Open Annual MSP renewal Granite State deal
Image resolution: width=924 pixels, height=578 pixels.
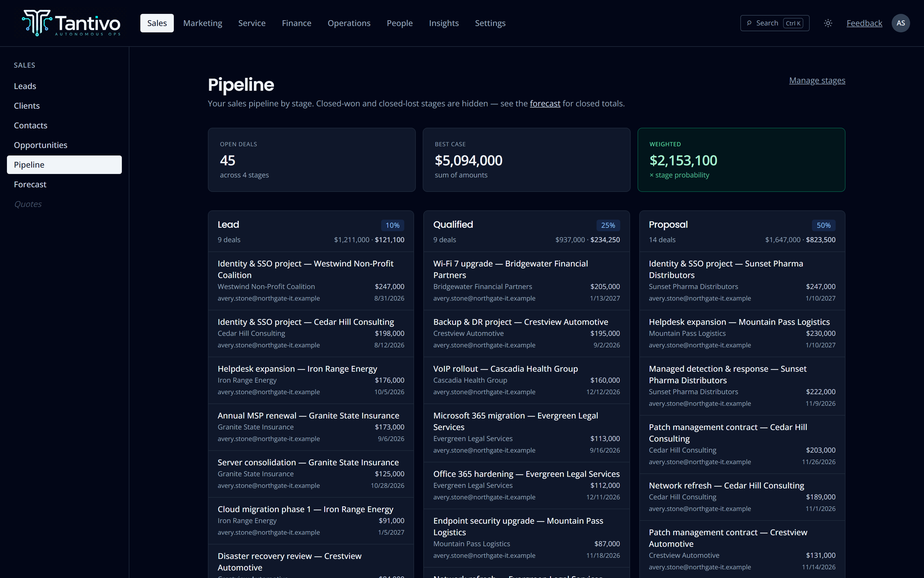pyautogui.click(x=311, y=427)
